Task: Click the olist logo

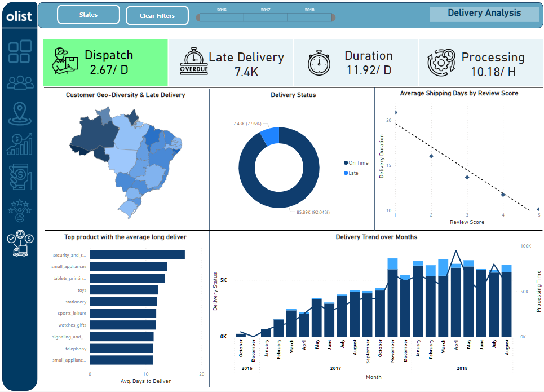Action: click(19, 16)
